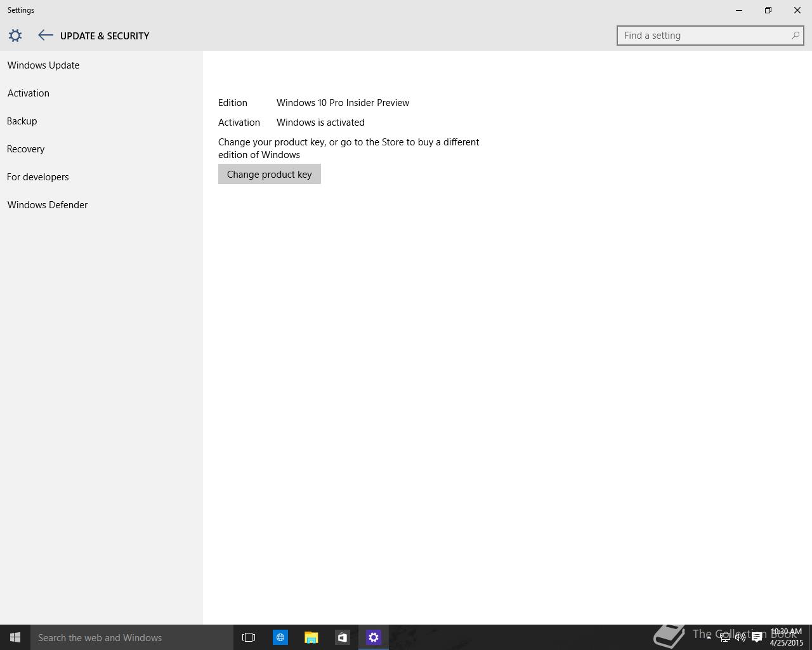Screen dimensions: 812x650
Task: Open Windows Update section
Action: [x=43, y=65]
